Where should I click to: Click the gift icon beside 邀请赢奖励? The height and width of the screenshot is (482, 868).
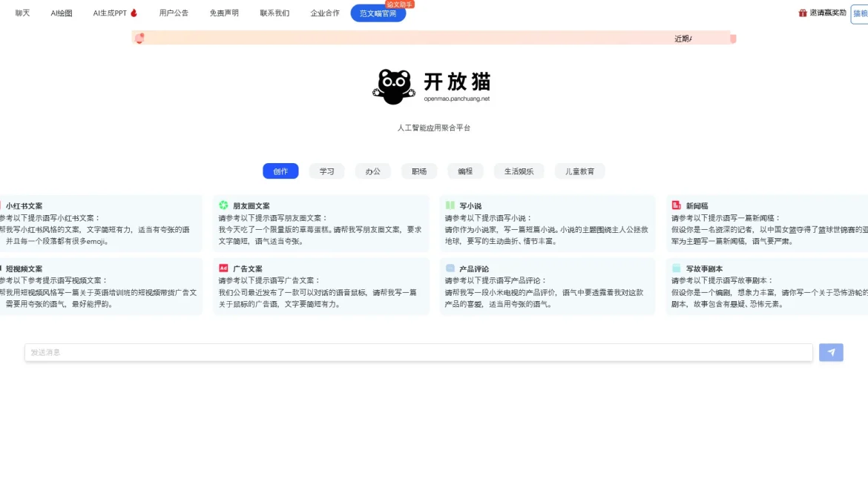coord(802,13)
